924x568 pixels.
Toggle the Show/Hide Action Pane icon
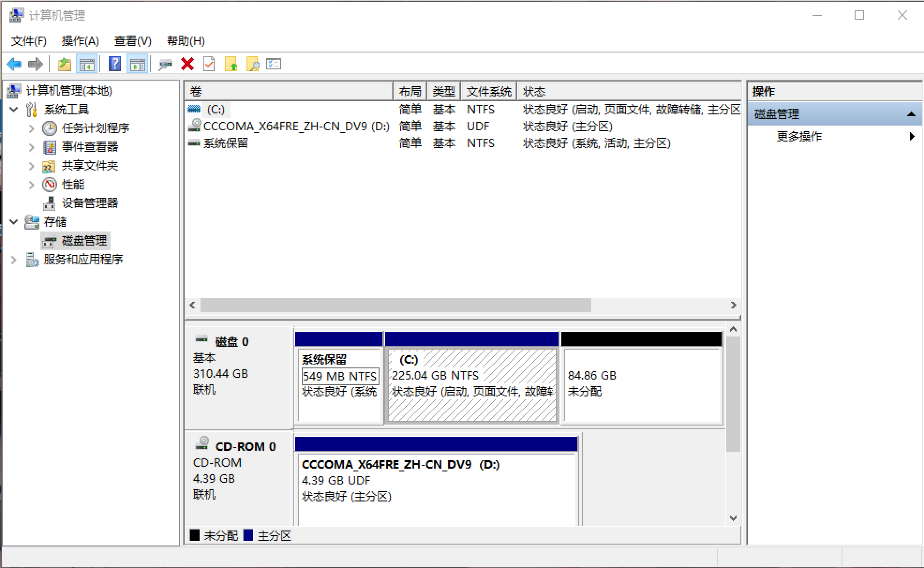(x=138, y=64)
